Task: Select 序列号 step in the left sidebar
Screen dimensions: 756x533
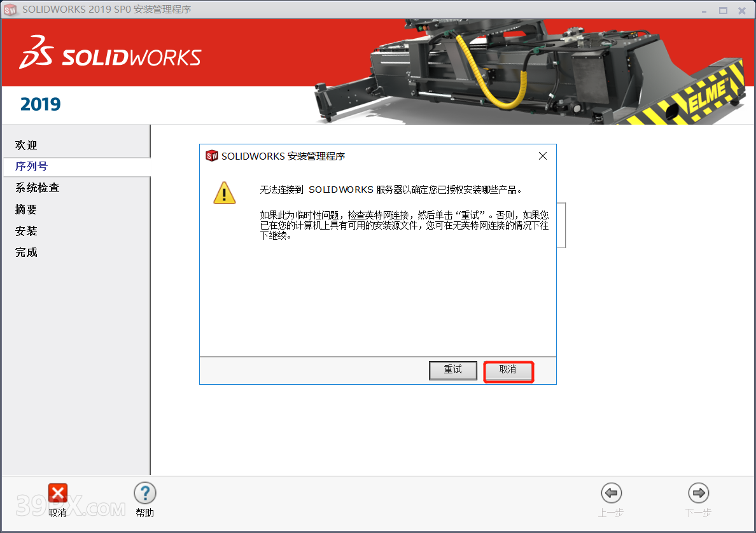Action: [x=32, y=167]
